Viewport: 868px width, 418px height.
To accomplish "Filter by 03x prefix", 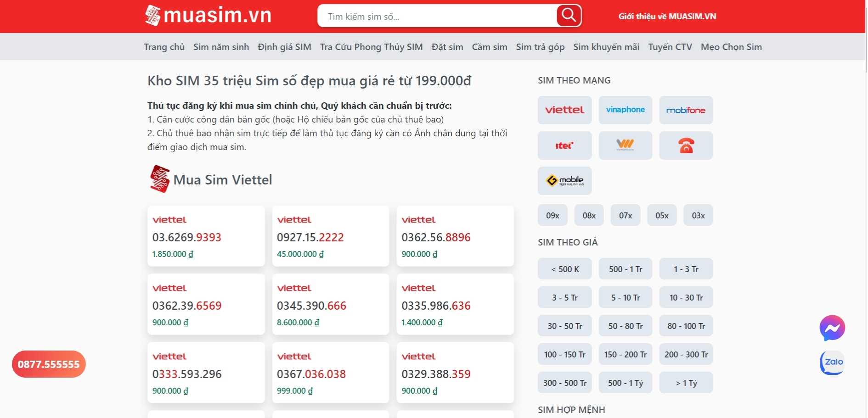I will (x=698, y=215).
